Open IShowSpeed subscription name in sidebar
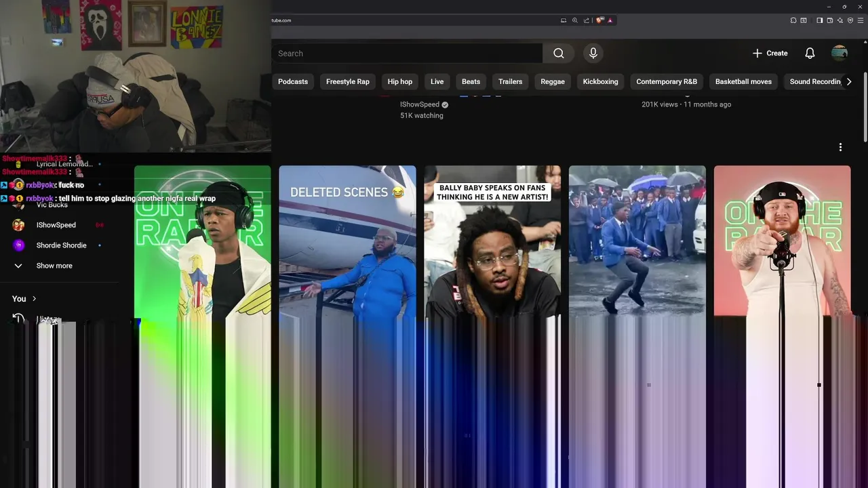The height and width of the screenshot is (488, 868). pyautogui.click(x=56, y=225)
